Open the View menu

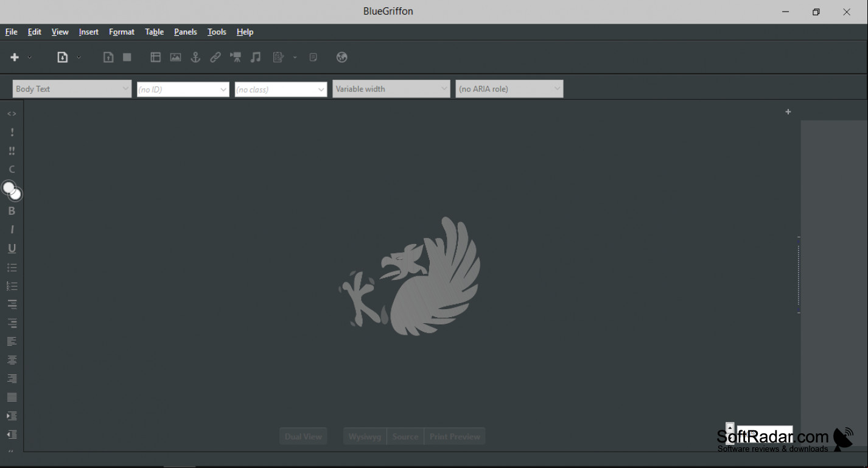(x=60, y=32)
